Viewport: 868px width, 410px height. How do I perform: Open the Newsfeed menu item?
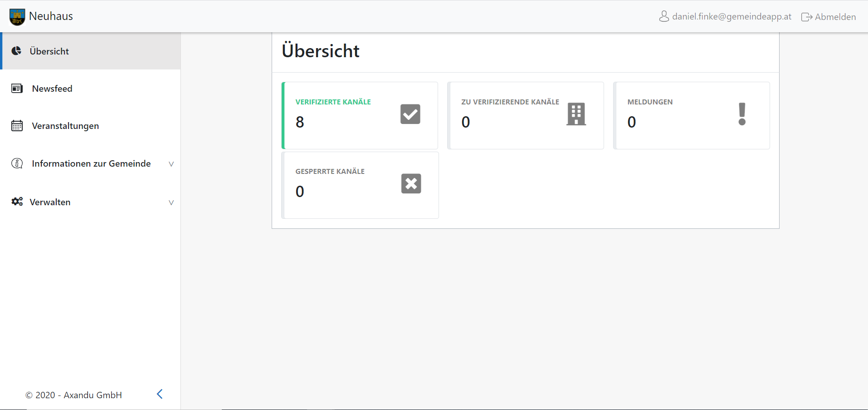[x=52, y=89]
